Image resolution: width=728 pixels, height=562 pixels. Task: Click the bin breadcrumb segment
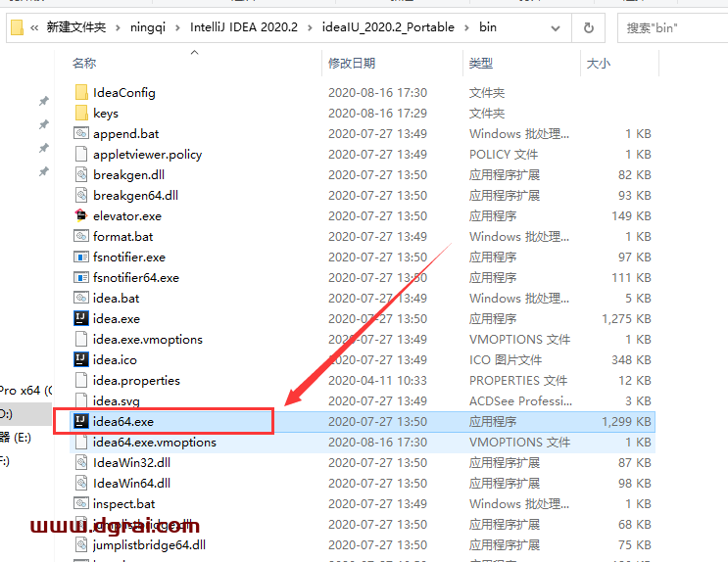488,27
